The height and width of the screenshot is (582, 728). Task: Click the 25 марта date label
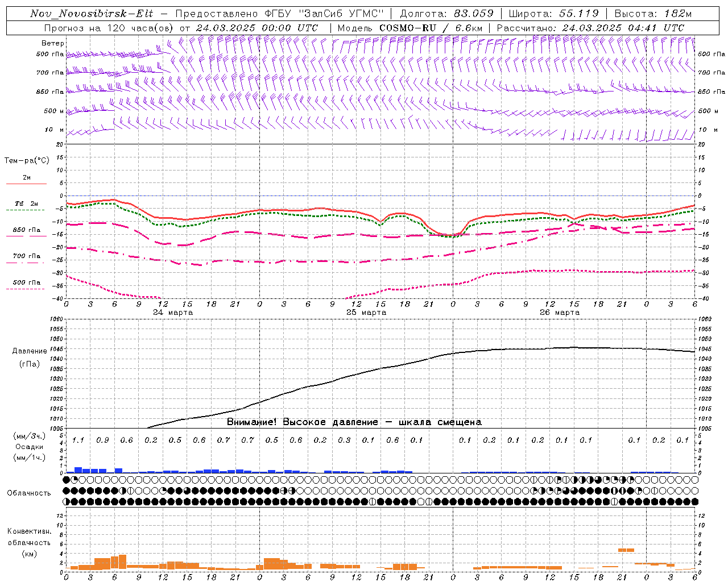coord(366,313)
